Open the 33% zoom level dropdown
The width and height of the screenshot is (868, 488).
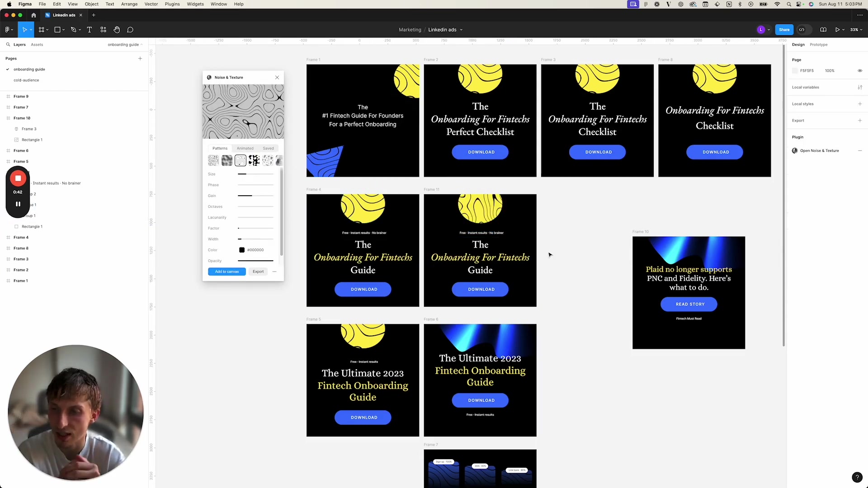[856, 30]
